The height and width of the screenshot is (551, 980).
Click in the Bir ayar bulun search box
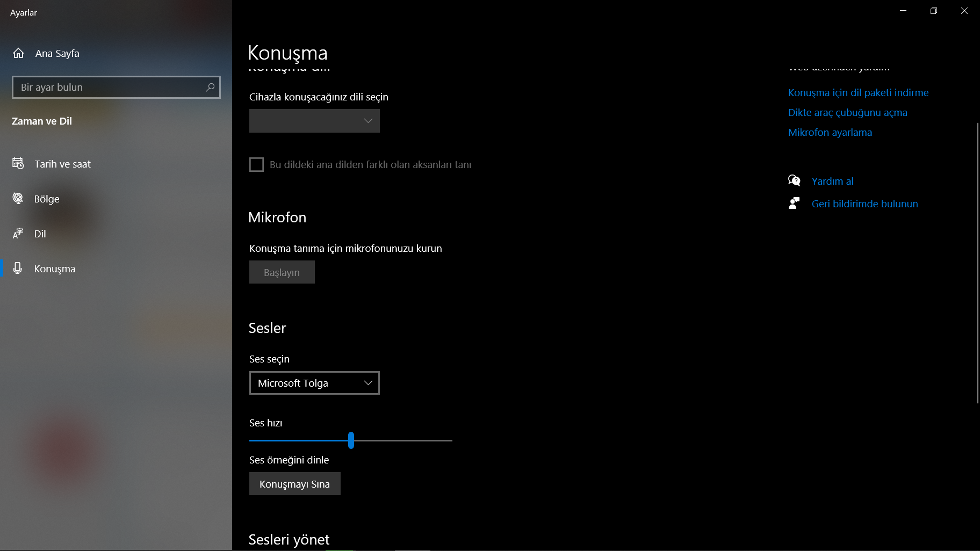point(116,87)
